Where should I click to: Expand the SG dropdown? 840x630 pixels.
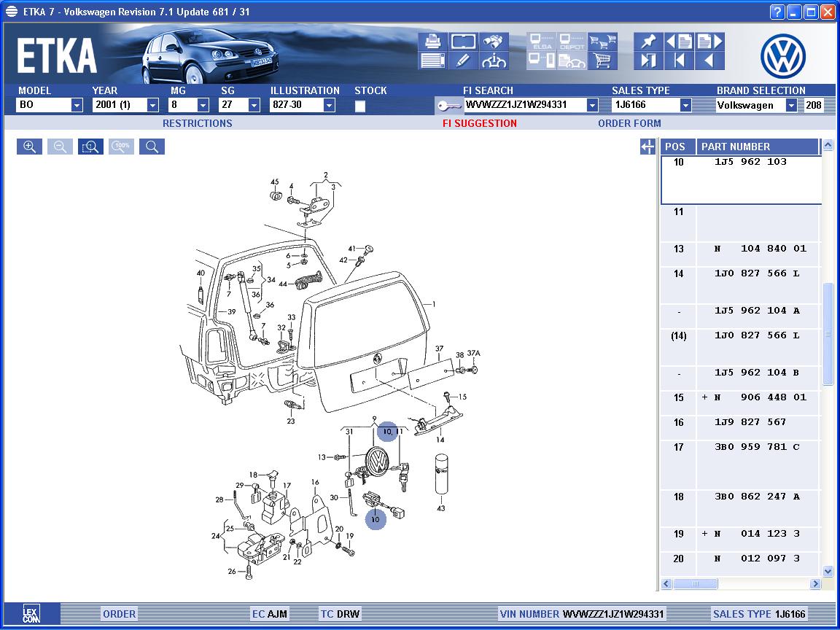click(254, 105)
